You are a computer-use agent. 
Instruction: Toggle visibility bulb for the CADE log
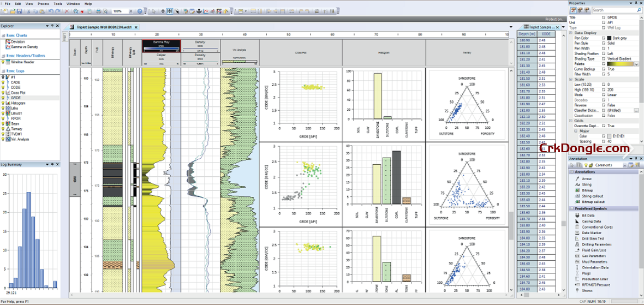click(3, 82)
